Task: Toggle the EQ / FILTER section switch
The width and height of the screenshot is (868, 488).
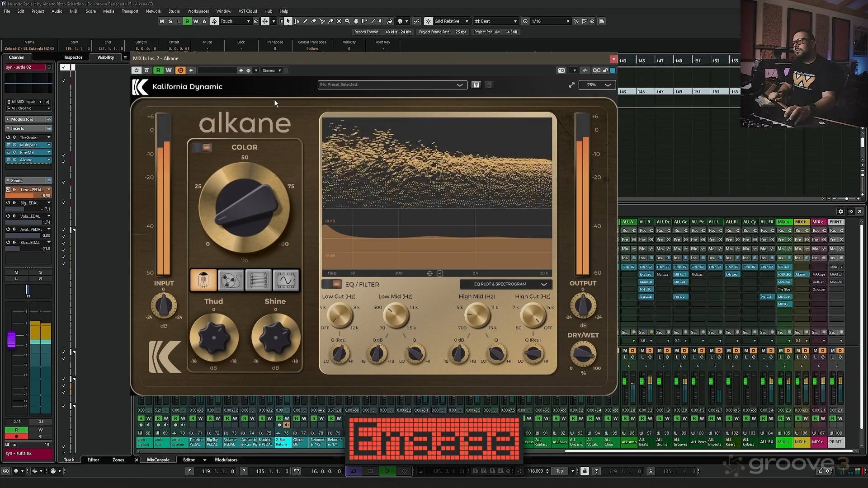Action: [332, 284]
